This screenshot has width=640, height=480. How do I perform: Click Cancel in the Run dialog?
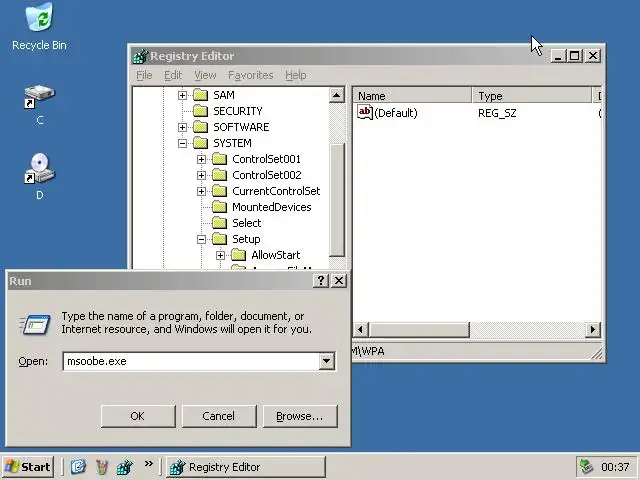coord(219,416)
